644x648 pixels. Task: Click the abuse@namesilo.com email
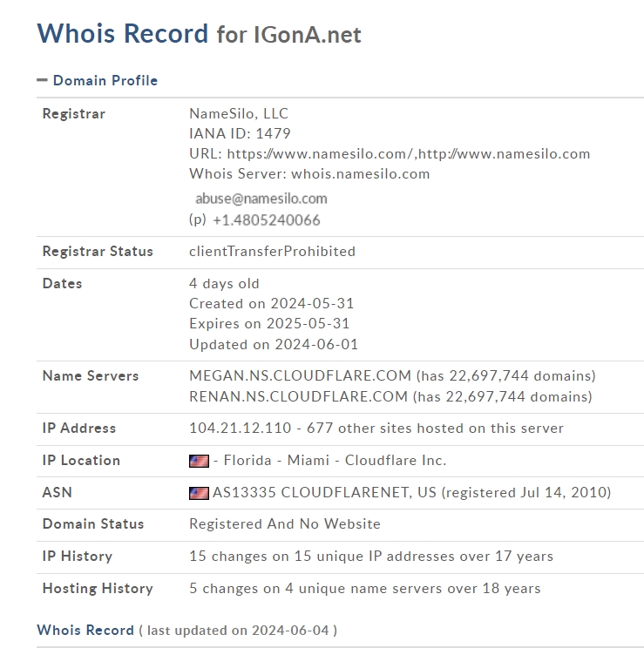pos(261,199)
